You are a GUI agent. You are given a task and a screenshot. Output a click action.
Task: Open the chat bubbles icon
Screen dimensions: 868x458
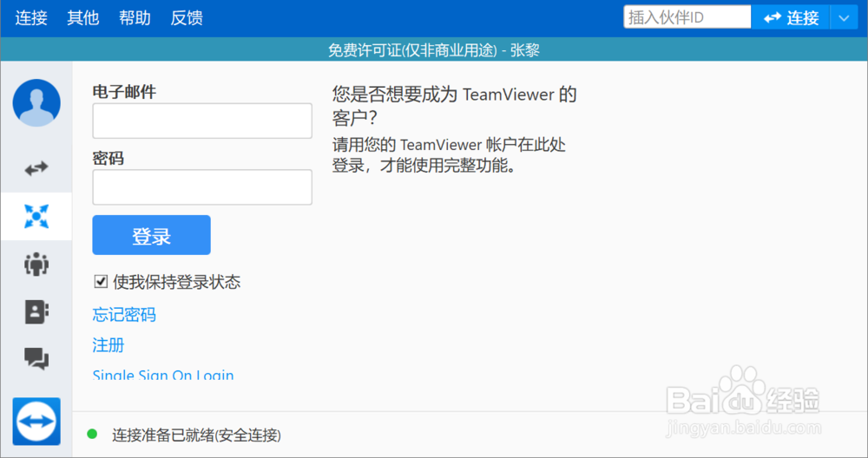tap(36, 359)
